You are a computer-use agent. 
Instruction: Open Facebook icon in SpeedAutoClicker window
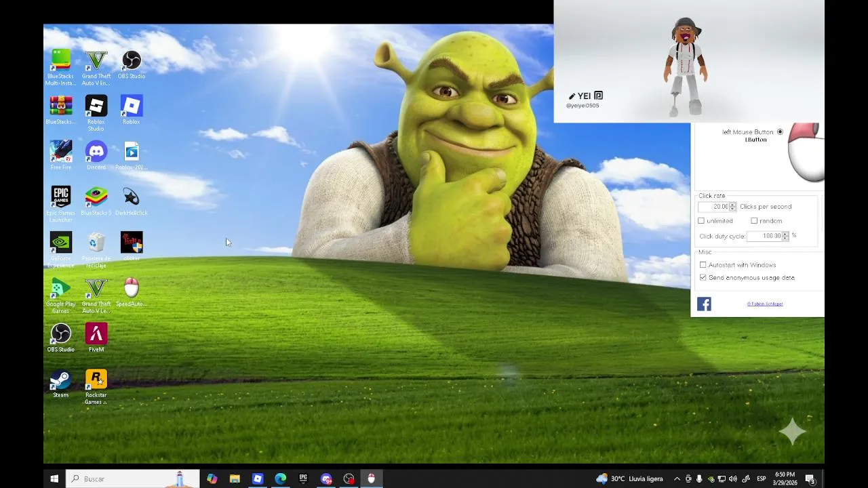click(x=704, y=304)
